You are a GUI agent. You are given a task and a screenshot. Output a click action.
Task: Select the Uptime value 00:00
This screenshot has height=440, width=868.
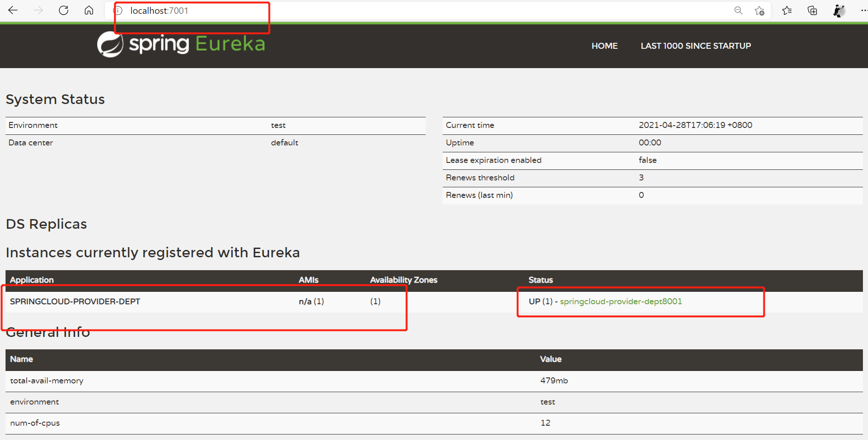[x=650, y=143]
